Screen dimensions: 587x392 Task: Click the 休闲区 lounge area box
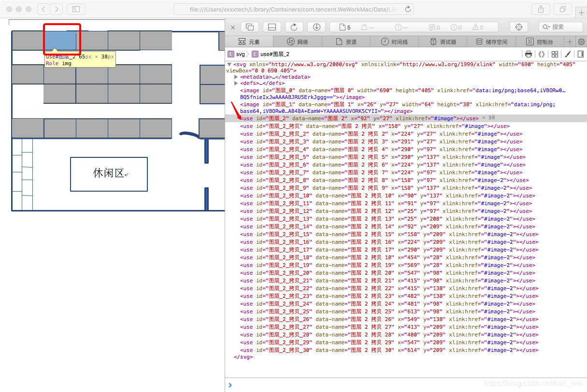tap(109, 174)
